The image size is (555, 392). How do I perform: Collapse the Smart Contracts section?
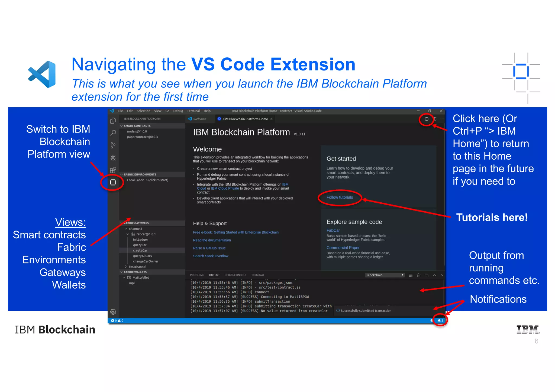[x=152, y=126]
